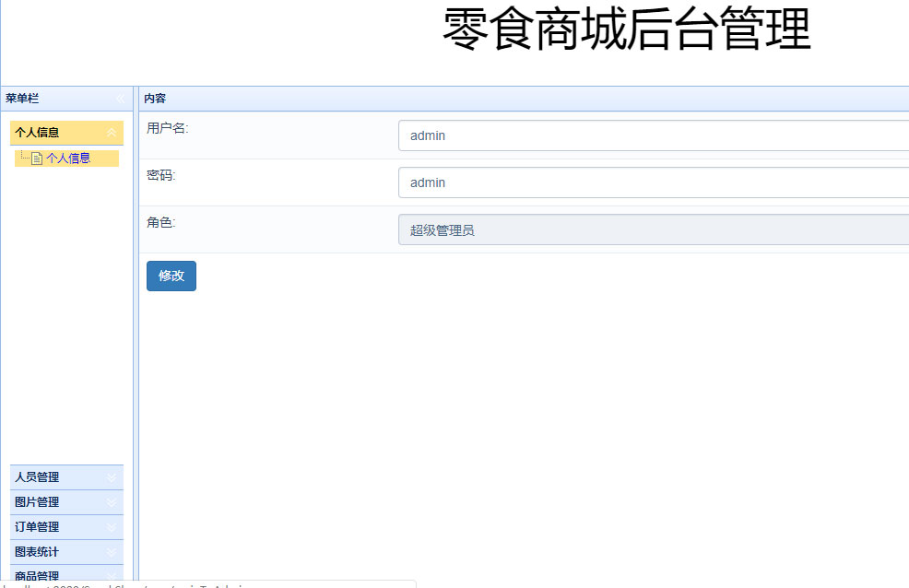Viewport: 909px width, 588px height.
Task: Click the 用户名: label
Action: 168,128
